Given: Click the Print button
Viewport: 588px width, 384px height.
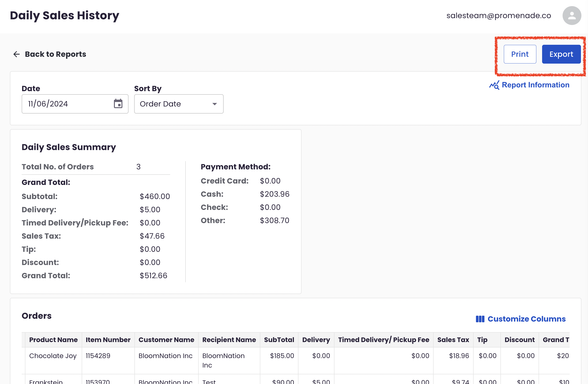Looking at the screenshot, I should pyautogui.click(x=520, y=54).
